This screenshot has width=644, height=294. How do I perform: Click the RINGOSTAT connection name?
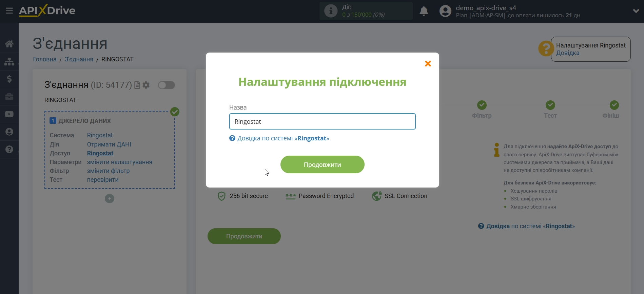[60, 100]
